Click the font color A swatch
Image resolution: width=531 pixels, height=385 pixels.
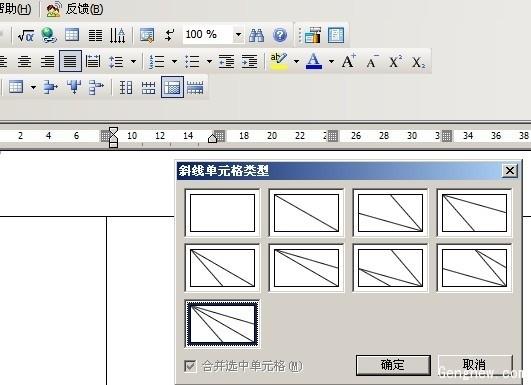pos(314,62)
